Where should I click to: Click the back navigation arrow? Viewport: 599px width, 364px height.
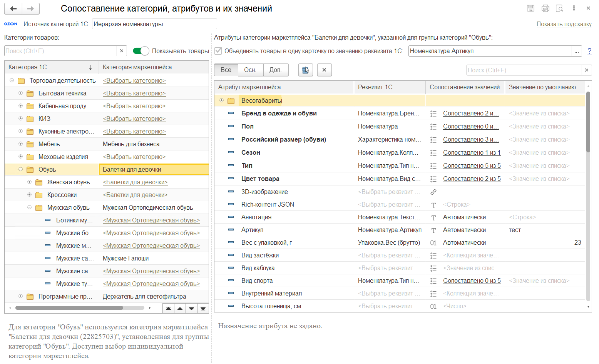coord(13,8)
